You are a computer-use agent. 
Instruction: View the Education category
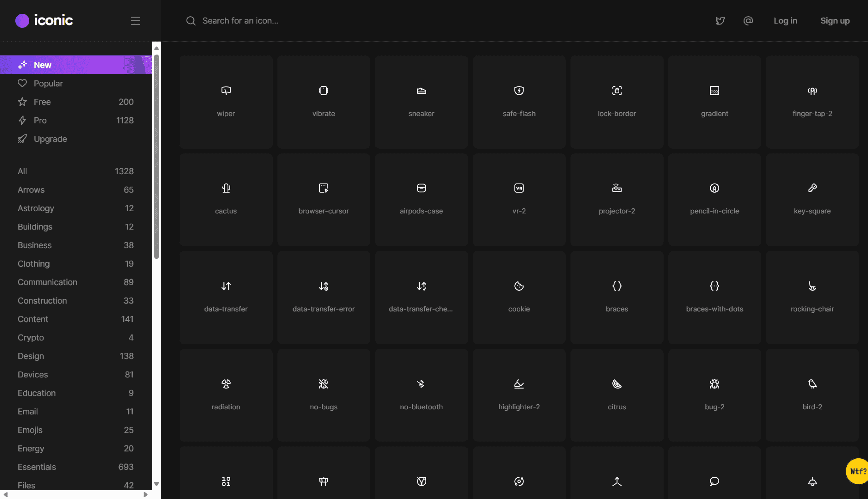pyautogui.click(x=76, y=393)
